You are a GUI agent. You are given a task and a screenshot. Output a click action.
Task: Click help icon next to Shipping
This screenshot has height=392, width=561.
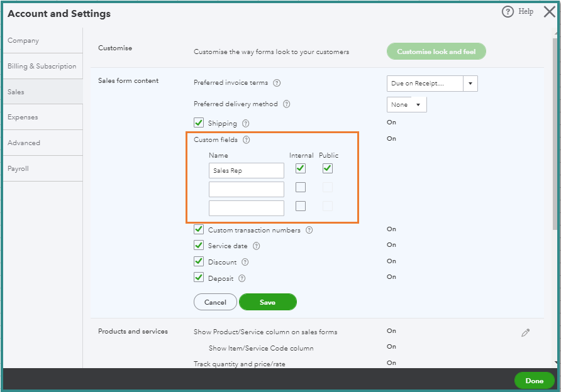[246, 124]
